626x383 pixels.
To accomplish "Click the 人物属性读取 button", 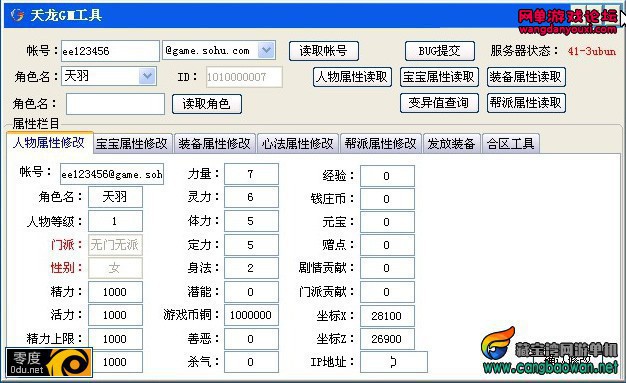I will point(352,77).
